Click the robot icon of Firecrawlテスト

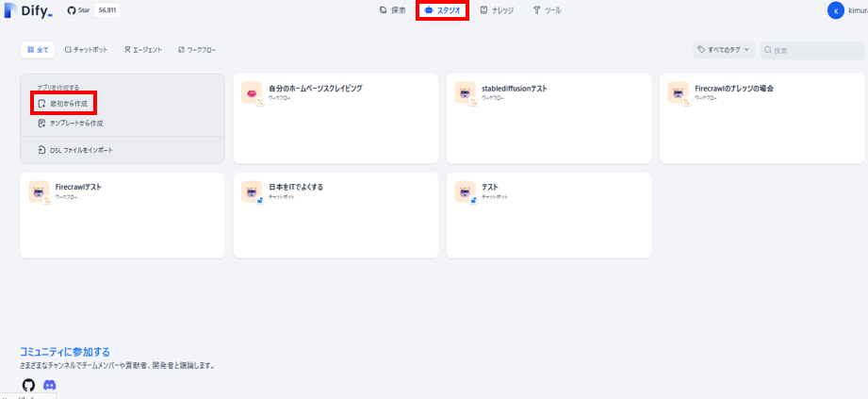(39, 191)
